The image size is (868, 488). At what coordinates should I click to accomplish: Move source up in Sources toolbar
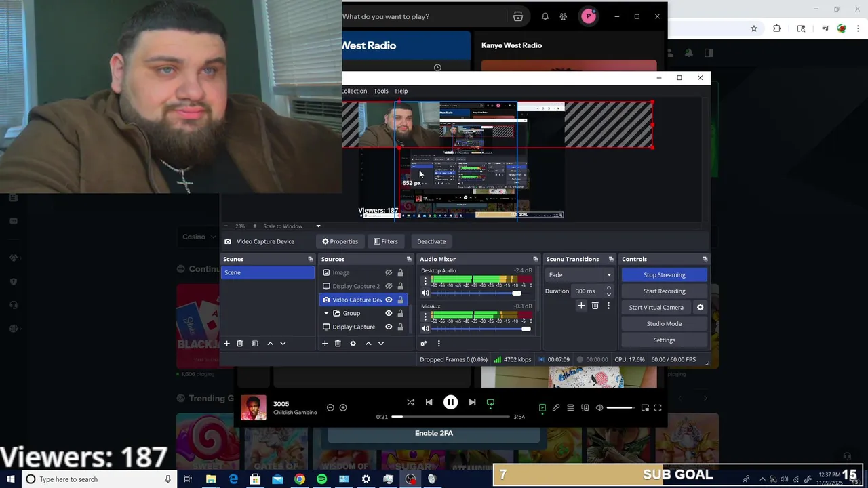tap(368, 344)
